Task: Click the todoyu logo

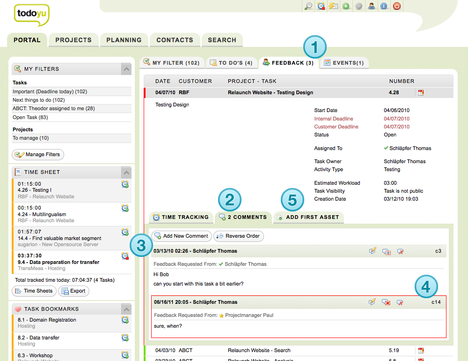Action: [x=32, y=15]
